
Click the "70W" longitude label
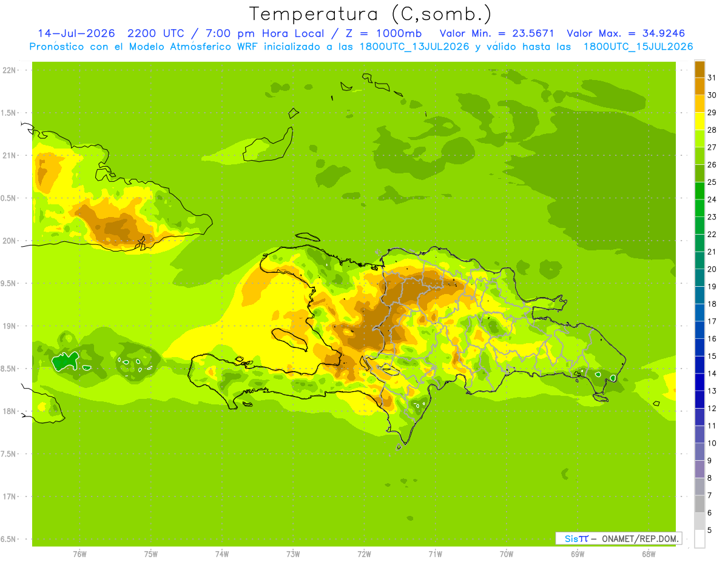pyautogui.click(x=507, y=554)
